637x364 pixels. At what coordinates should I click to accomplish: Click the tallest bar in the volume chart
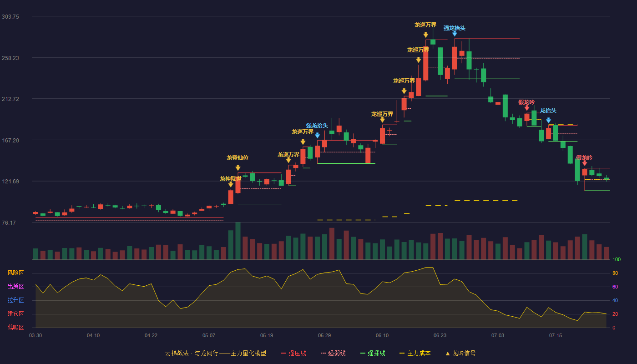coord(238,241)
